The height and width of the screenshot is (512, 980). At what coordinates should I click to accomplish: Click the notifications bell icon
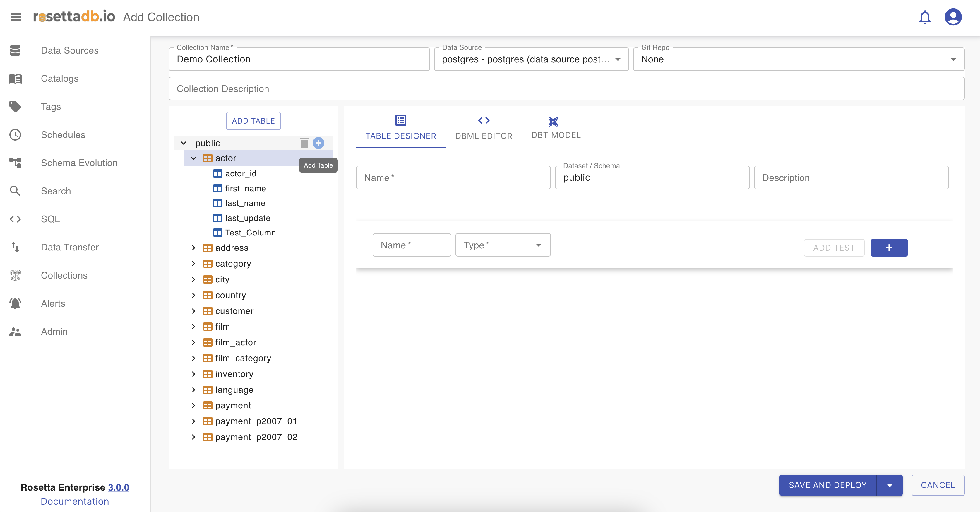pyautogui.click(x=924, y=17)
